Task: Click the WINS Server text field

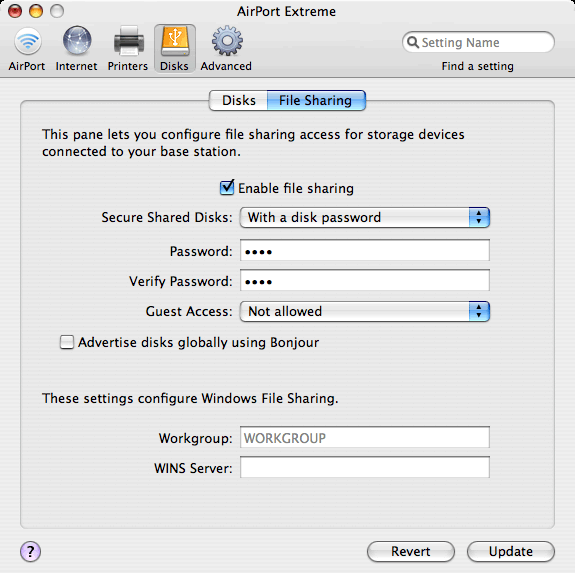Action: coord(365,467)
